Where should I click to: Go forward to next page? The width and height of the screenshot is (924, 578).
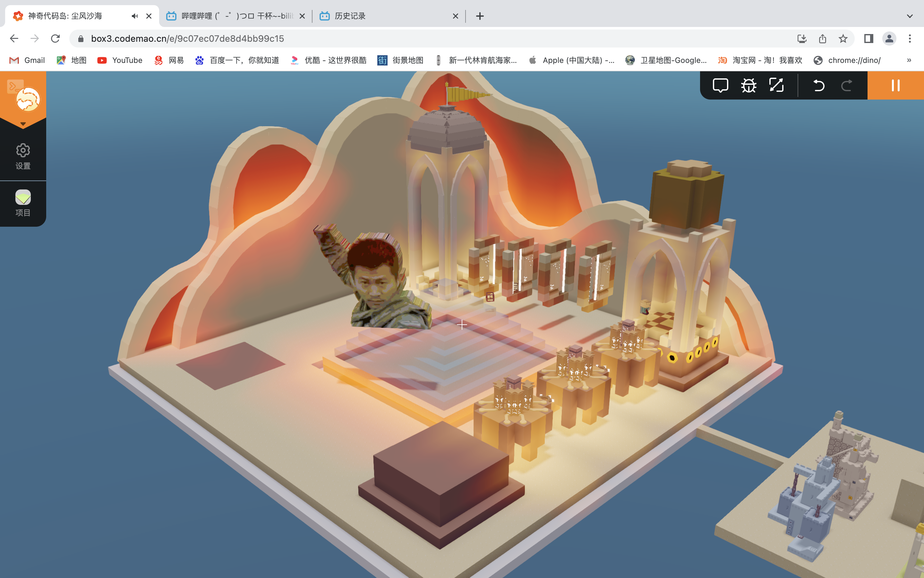35,39
